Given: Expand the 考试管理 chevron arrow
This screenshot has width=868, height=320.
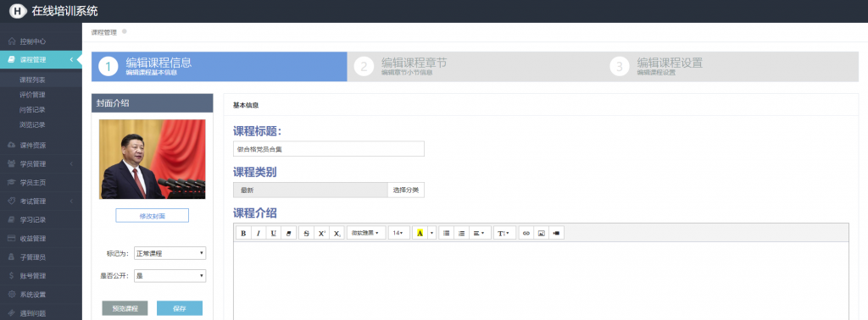Looking at the screenshot, I should [x=71, y=201].
